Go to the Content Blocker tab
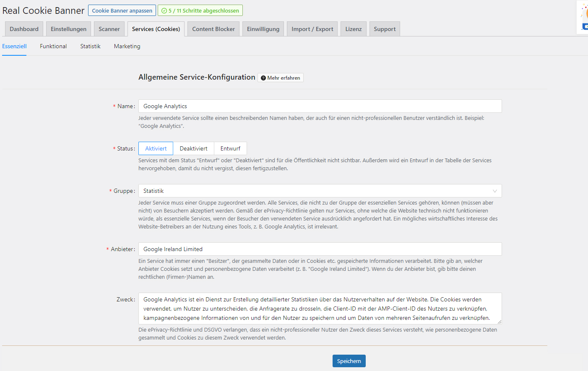This screenshot has width=588, height=371. pyautogui.click(x=213, y=29)
